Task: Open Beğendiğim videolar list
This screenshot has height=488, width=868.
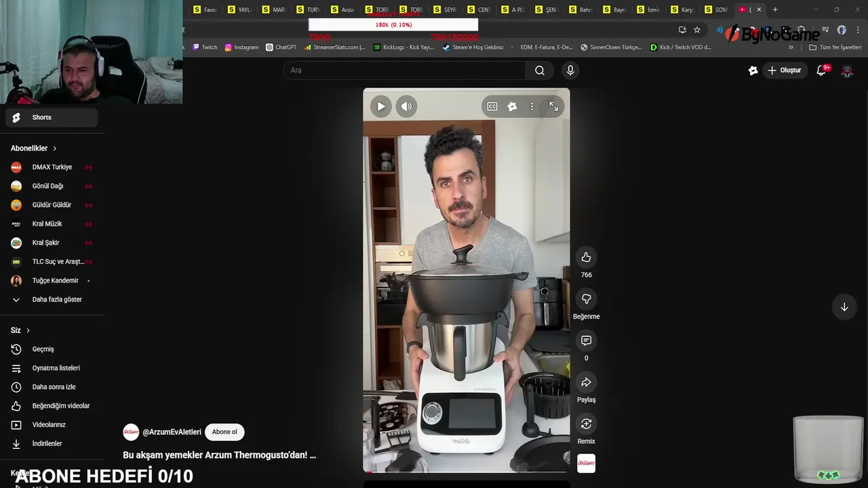Action: click(52, 406)
